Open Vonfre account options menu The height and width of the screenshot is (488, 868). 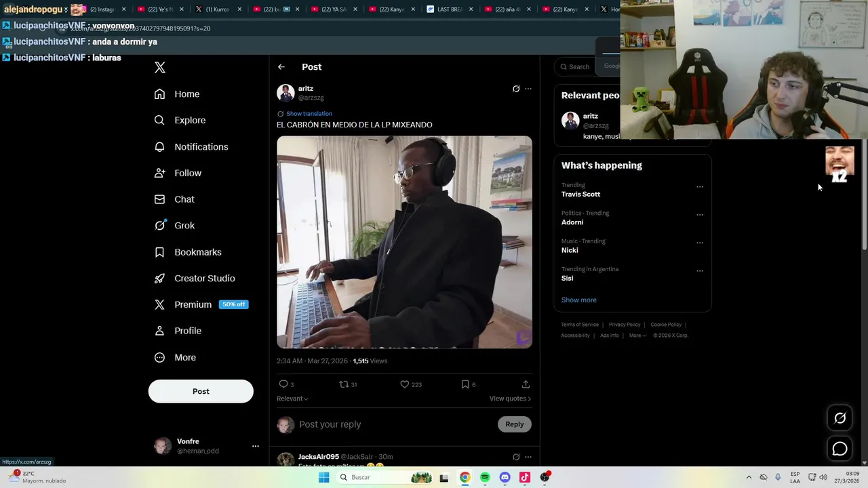pyautogui.click(x=256, y=446)
